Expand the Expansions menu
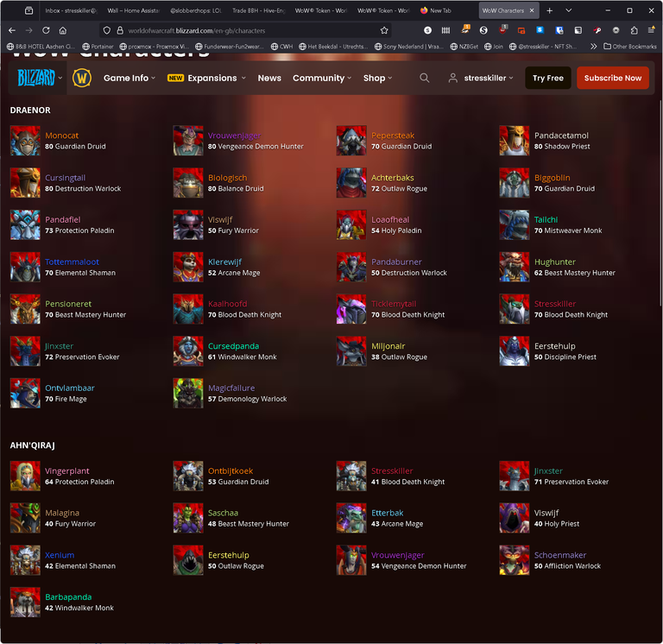 (x=206, y=78)
